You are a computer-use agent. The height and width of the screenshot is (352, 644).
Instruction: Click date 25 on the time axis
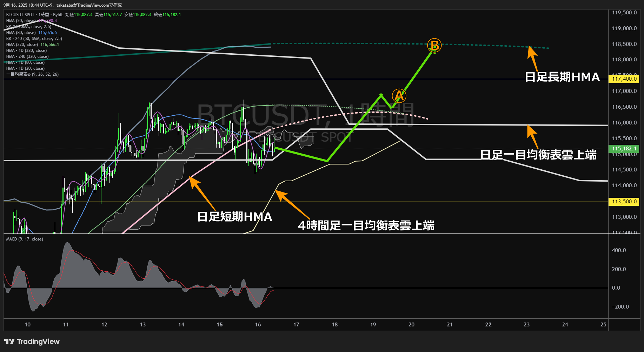coord(603,325)
